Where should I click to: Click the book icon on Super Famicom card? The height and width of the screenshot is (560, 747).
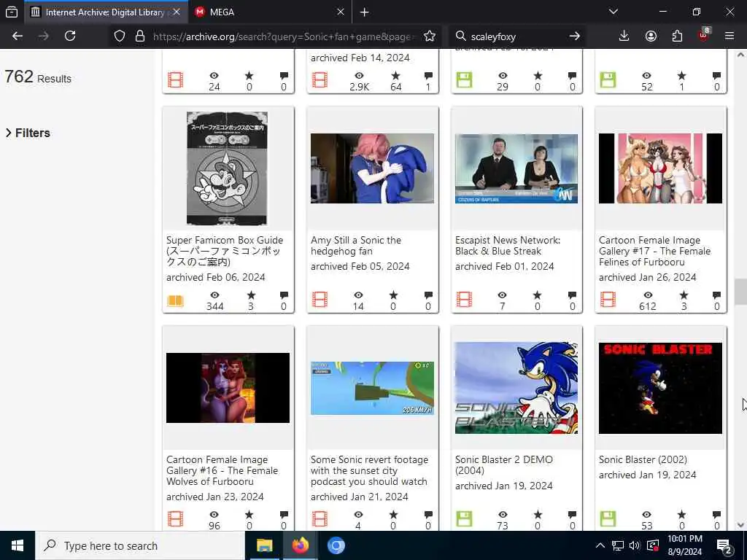pyautogui.click(x=175, y=300)
